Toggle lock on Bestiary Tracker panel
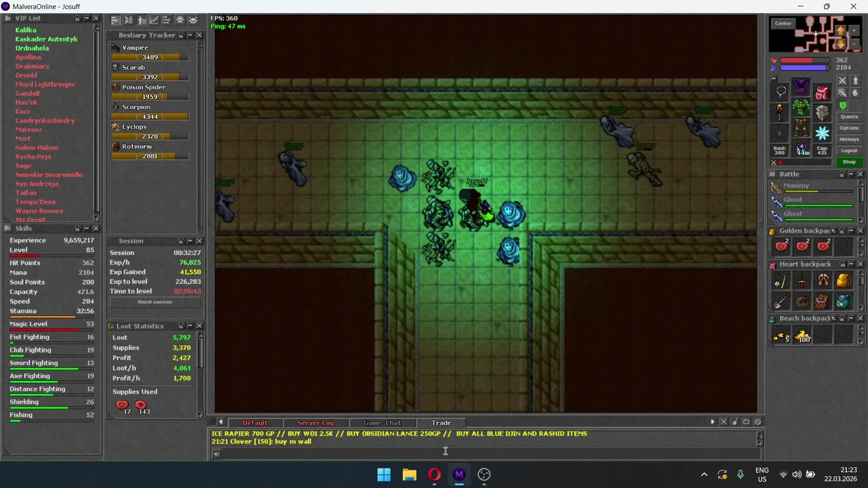 pyautogui.click(x=181, y=35)
